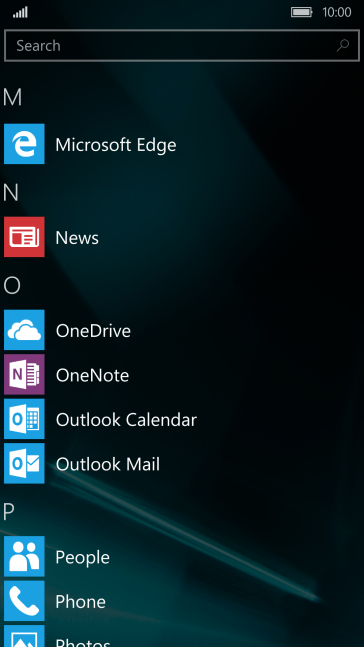Open the Microsoft Edge browser icon
364x647 pixels.
pyautogui.click(x=24, y=144)
